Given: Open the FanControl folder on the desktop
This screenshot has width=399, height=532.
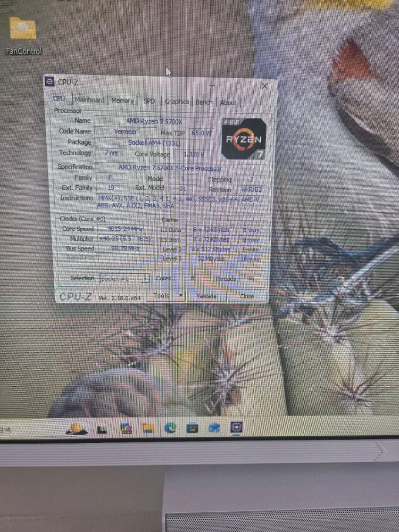Looking at the screenshot, I should click(x=23, y=36).
